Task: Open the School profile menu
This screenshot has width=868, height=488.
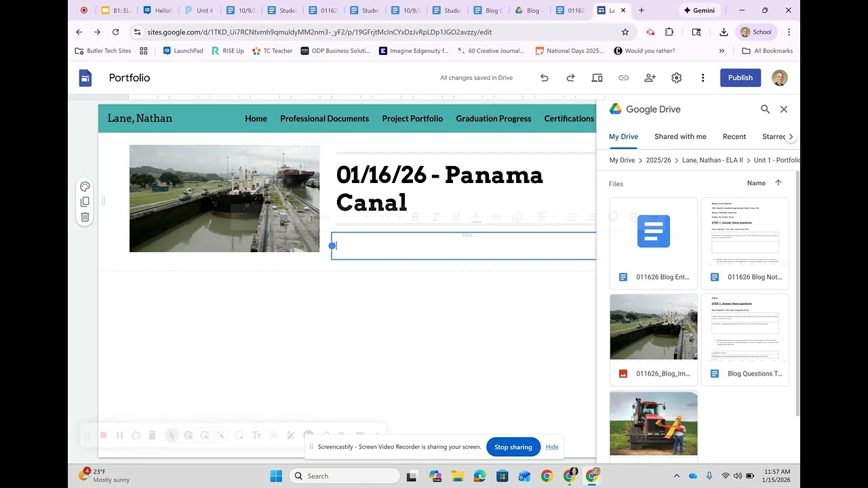Action: point(756,32)
